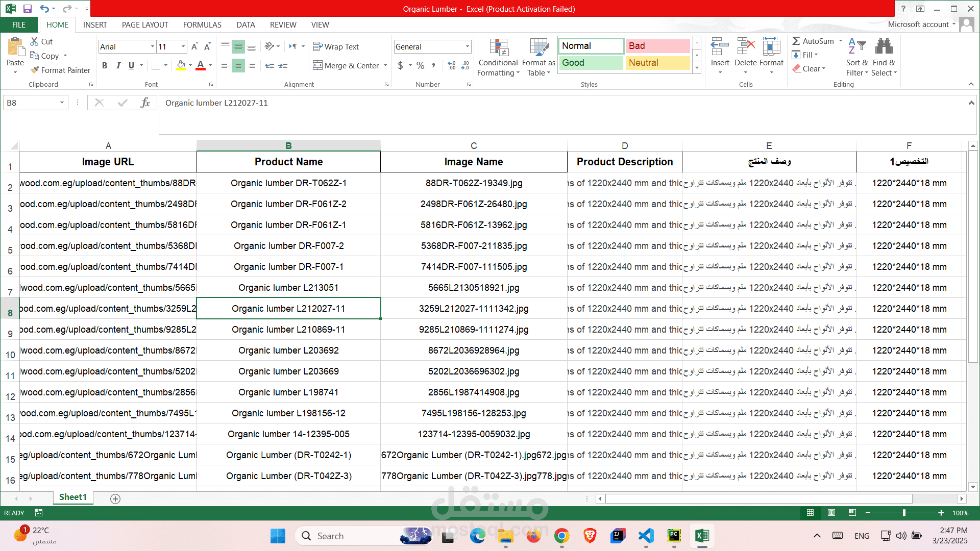Click the Insert Function fx icon
This screenshot has width=980, height=551.
[145, 103]
